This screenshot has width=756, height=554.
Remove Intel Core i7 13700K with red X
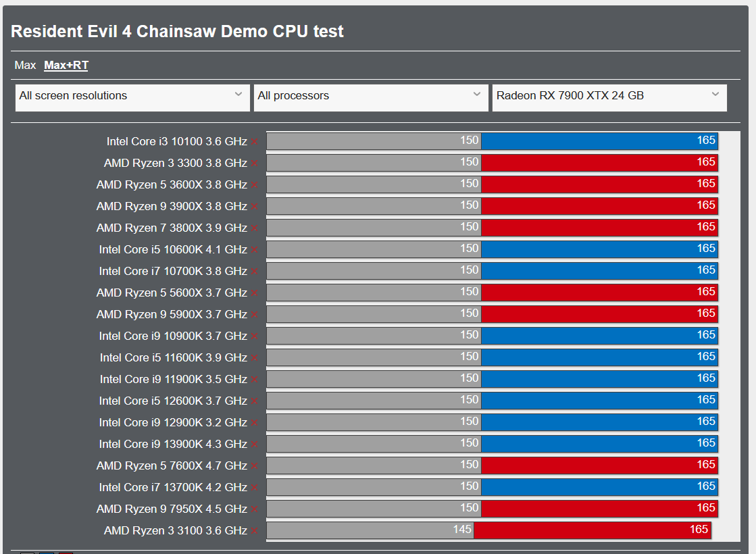(254, 488)
